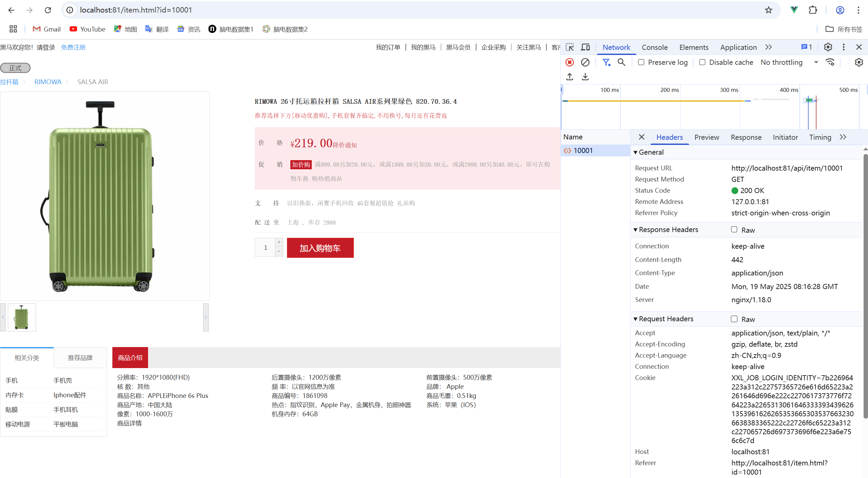Click the record network log icon
This screenshot has width=868, height=478.
coord(569,62)
